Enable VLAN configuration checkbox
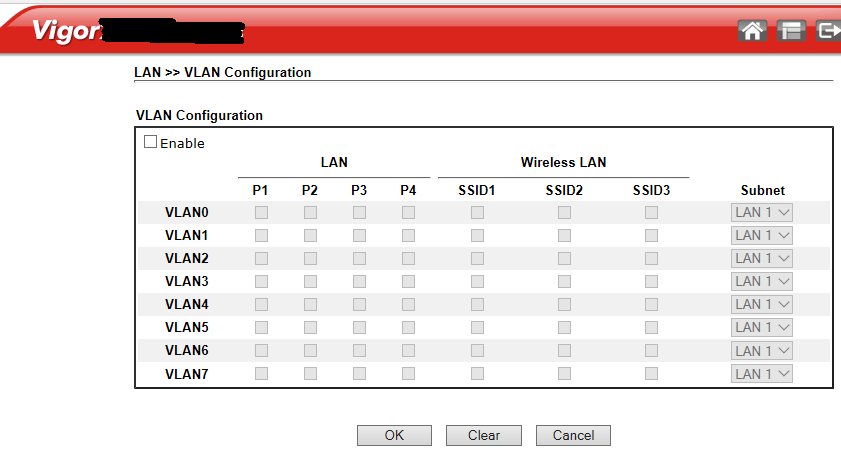Image resolution: width=841 pixels, height=454 pixels. point(151,142)
